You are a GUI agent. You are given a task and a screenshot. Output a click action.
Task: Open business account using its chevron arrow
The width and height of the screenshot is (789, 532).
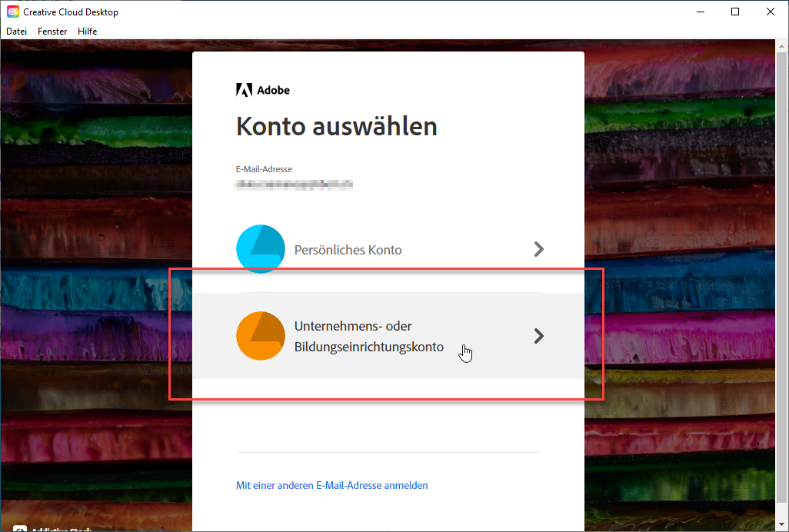(538, 336)
